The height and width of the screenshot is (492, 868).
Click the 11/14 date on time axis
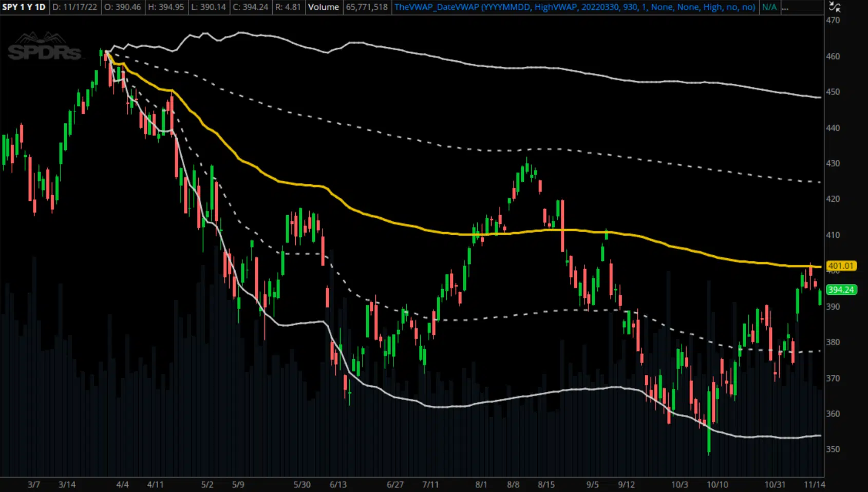814,484
